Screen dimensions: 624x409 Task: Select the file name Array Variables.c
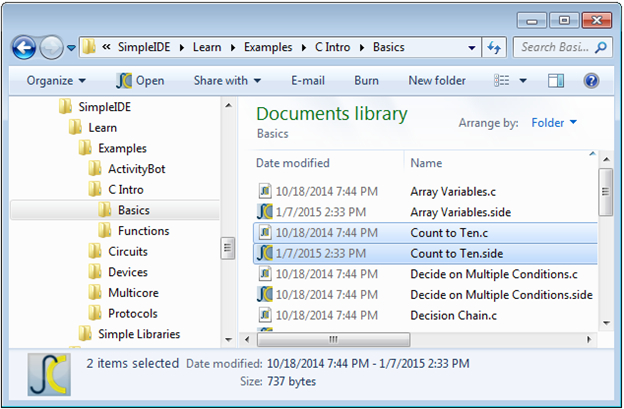coord(453,192)
